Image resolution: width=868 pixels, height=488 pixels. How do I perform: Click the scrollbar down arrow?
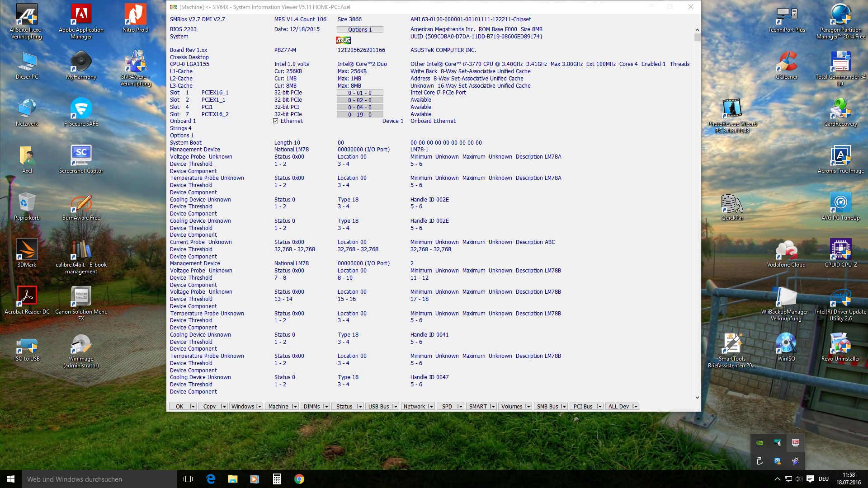(697, 398)
